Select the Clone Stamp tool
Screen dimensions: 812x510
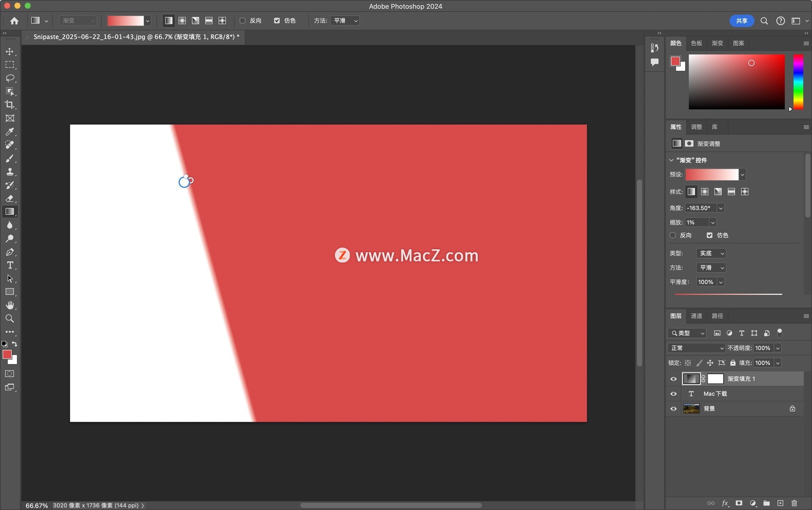[x=10, y=172]
